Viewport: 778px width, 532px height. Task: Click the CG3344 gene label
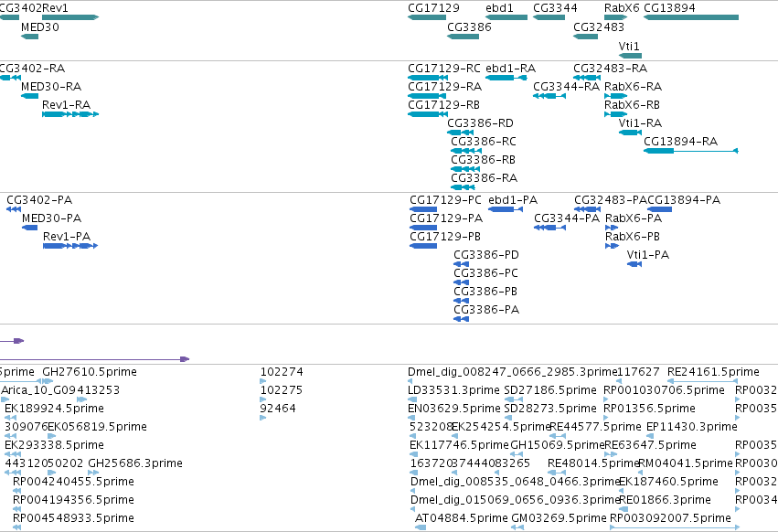(x=555, y=8)
